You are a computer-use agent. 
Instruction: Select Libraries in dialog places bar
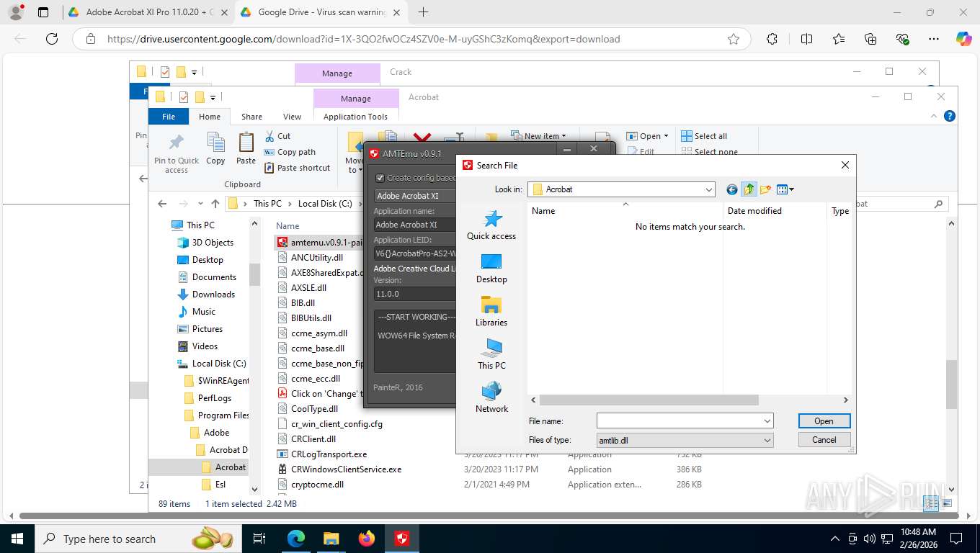coord(491,312)
